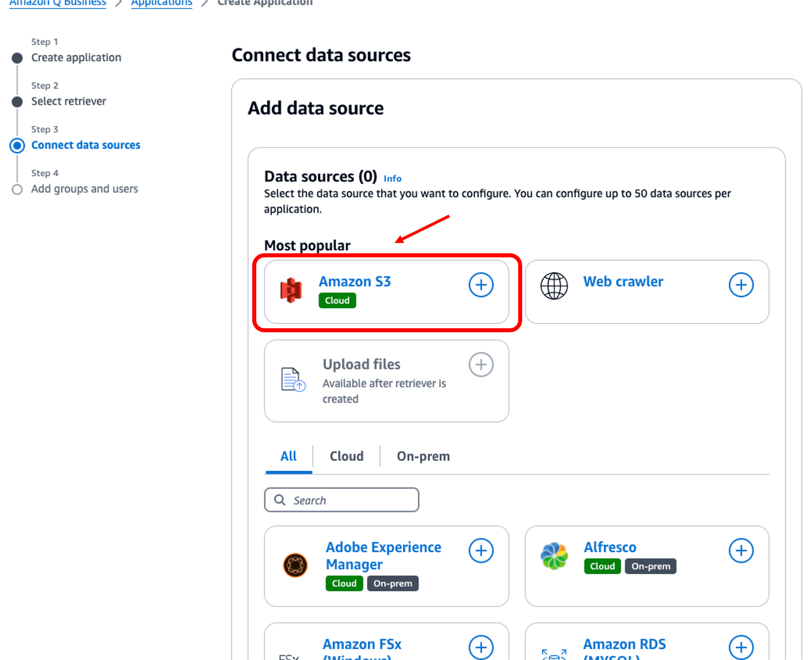Screen dimensions: 812x660
Task: Click the Step 4 Add groups and users circle
Action: click(17, 189)
